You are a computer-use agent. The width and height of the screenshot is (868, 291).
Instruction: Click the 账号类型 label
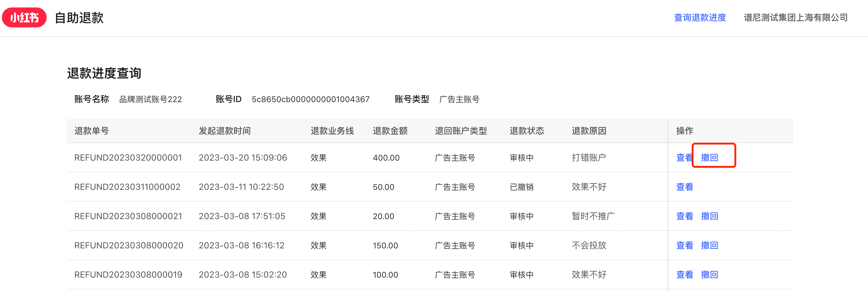click(x=412, y=99)
